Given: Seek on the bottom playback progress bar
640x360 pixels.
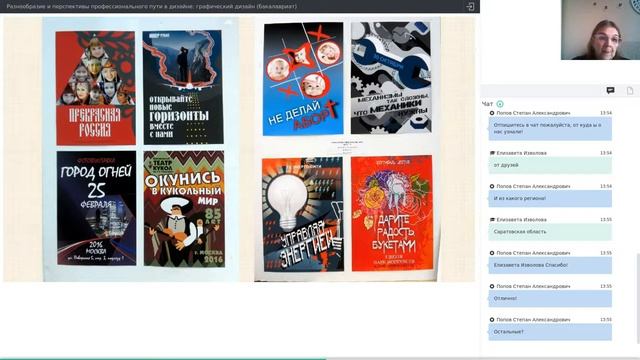Looking at the screenshot, I should point(320,359).
